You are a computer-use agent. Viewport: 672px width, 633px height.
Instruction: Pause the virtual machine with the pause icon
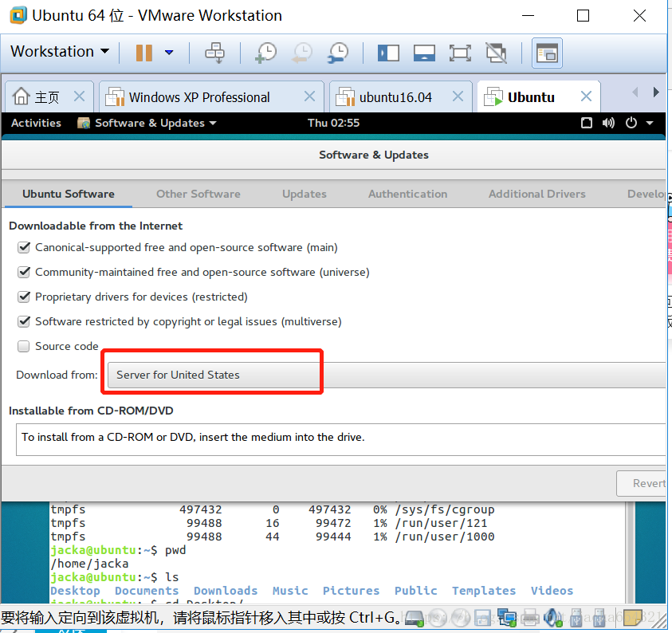(x=144, y=53)
